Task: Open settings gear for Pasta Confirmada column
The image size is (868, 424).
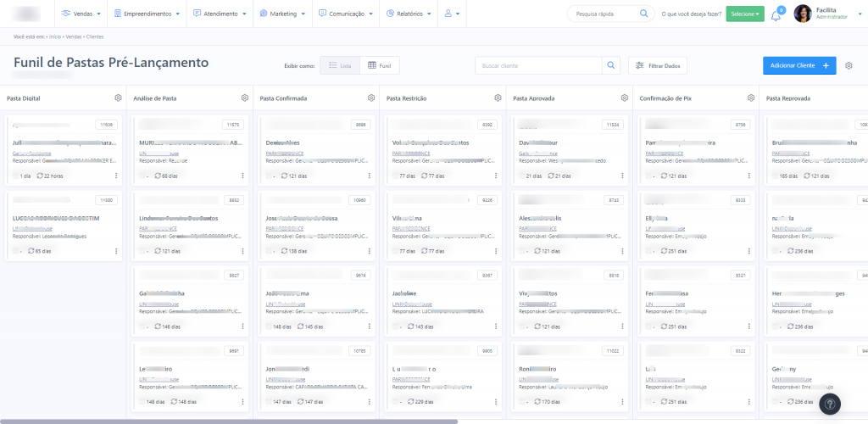Action: click(371, 98)
